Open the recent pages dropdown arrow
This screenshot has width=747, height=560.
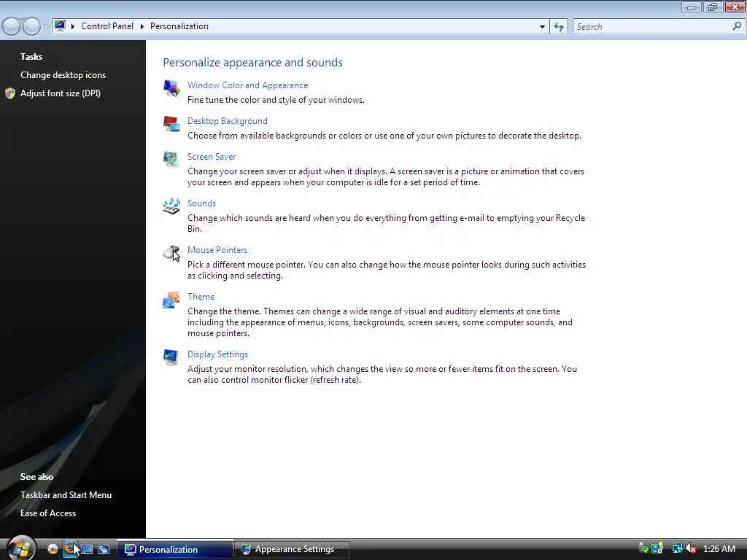[x=46, y=27]
